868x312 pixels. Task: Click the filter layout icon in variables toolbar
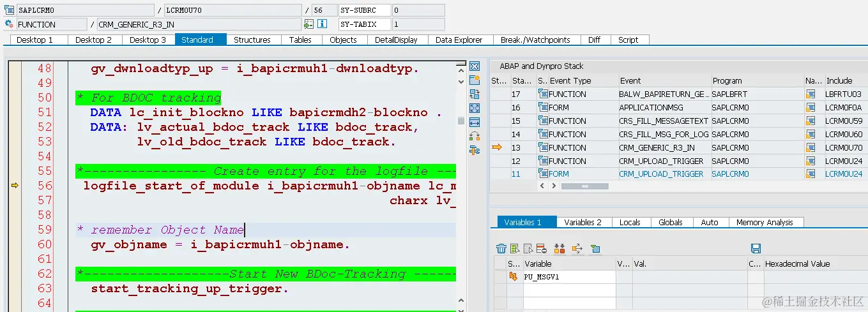click(595, 249)
